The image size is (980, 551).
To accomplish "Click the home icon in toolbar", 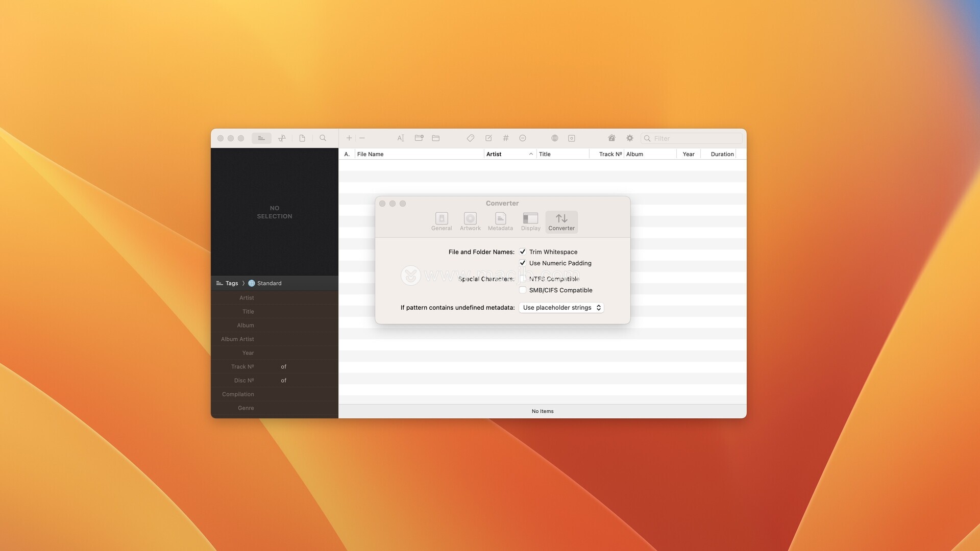I will point(611,138).
